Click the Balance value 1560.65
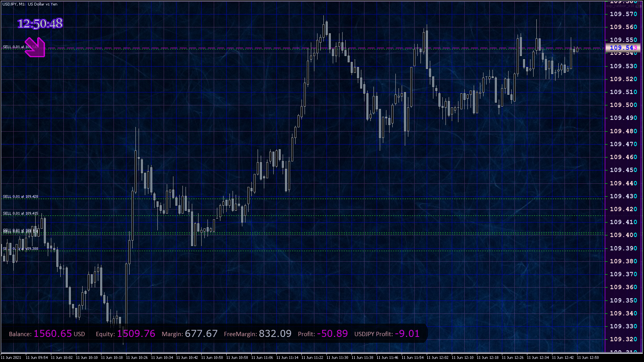644x362 pixels. [53, 333]
